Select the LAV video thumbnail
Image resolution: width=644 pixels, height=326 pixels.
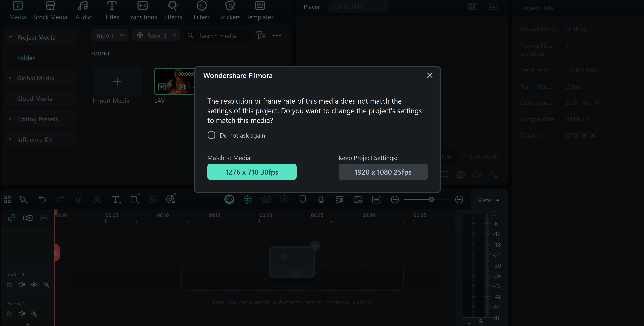click(175, 82)
